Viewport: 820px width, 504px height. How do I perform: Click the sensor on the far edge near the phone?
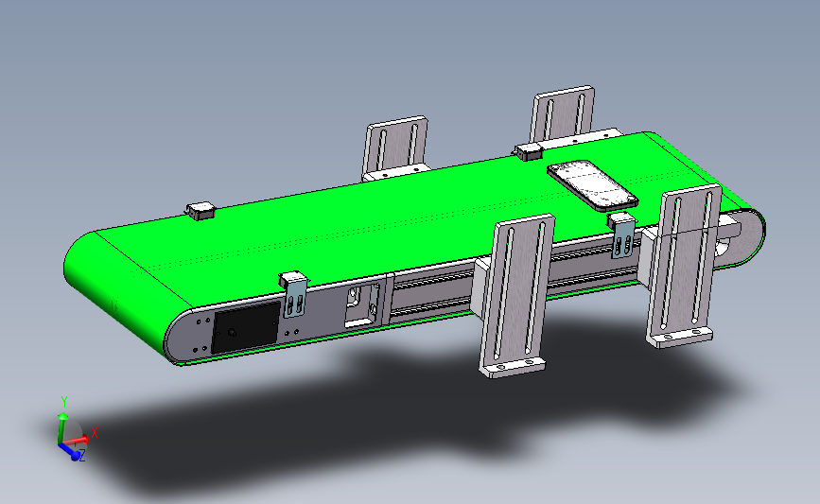point(528,151)
